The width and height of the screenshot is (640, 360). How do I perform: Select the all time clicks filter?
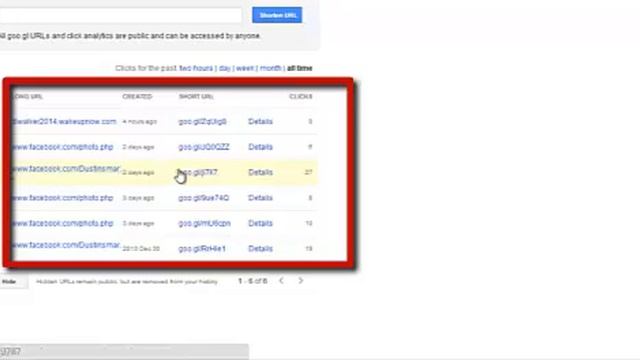300,68
